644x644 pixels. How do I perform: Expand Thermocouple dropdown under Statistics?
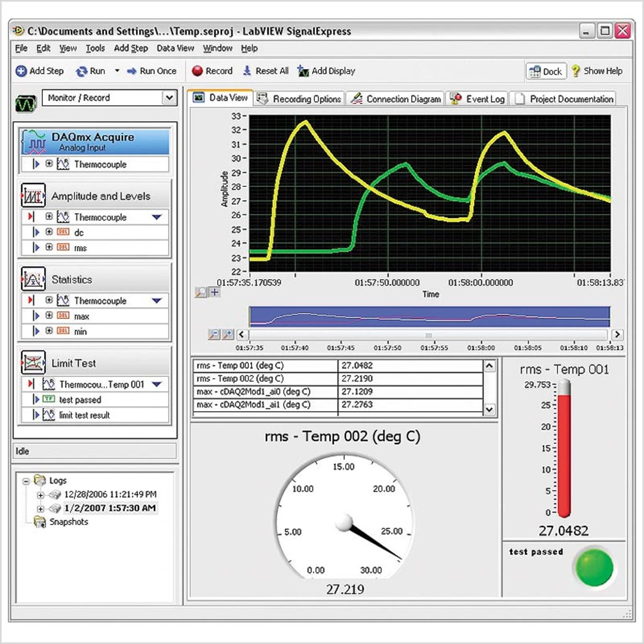click(x=157, y=301)
